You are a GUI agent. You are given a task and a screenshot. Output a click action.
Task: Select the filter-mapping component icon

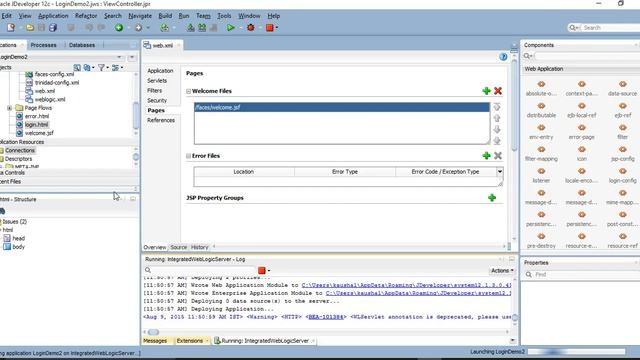point(541,149)
